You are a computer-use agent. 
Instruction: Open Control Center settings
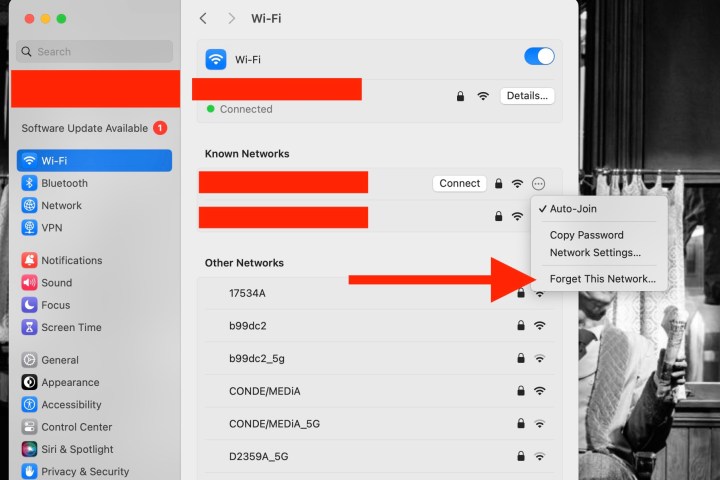tap(77, 427)
